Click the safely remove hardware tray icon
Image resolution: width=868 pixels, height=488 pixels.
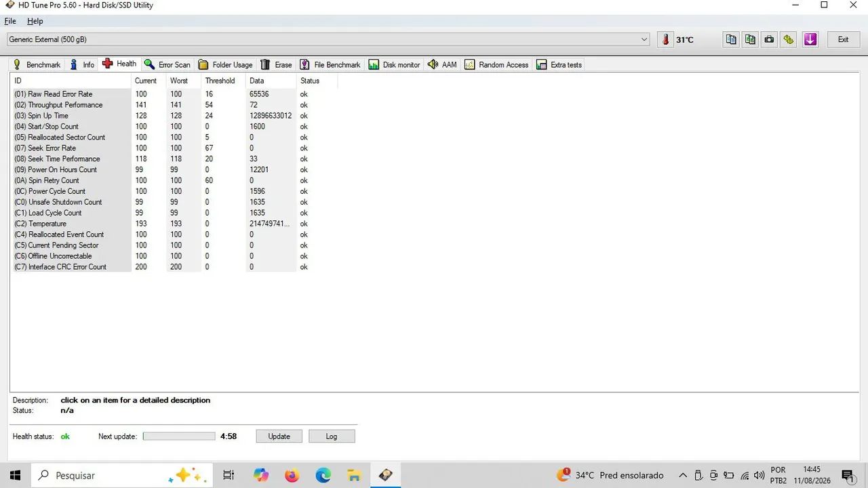pyautogui.click(x=698, y=475)
